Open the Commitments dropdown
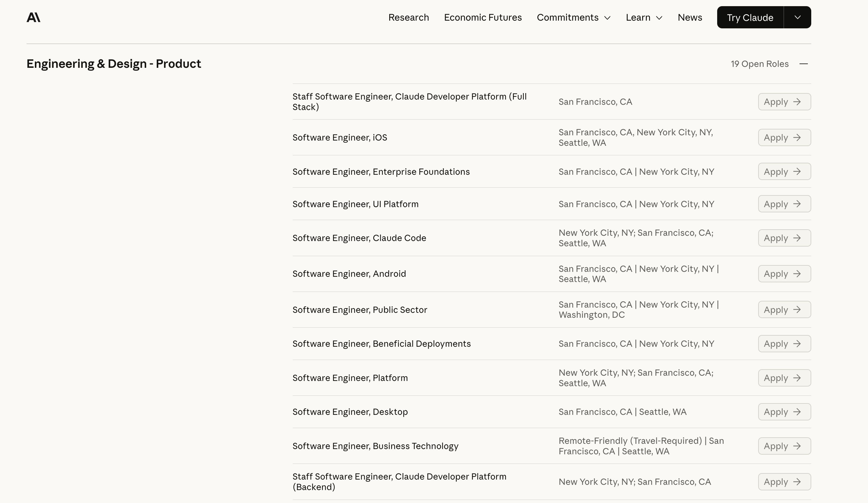The height and width of the screenshot is (503, 868). 574,17
